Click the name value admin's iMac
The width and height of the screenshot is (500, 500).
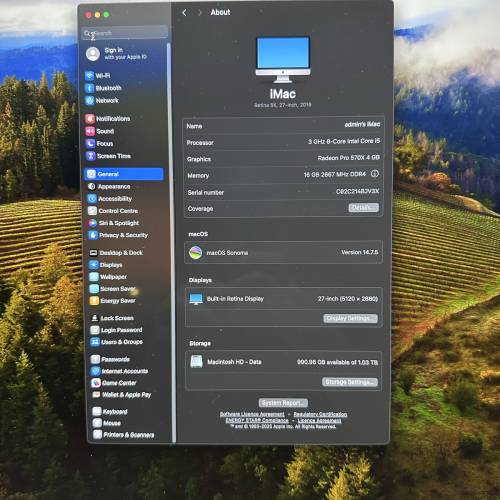coord(362,124)
